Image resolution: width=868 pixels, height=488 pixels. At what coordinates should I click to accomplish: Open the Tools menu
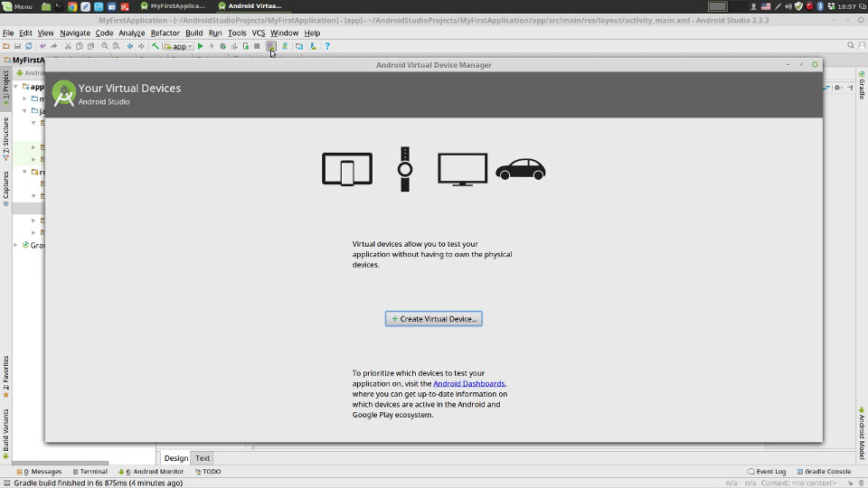point(237,33)
